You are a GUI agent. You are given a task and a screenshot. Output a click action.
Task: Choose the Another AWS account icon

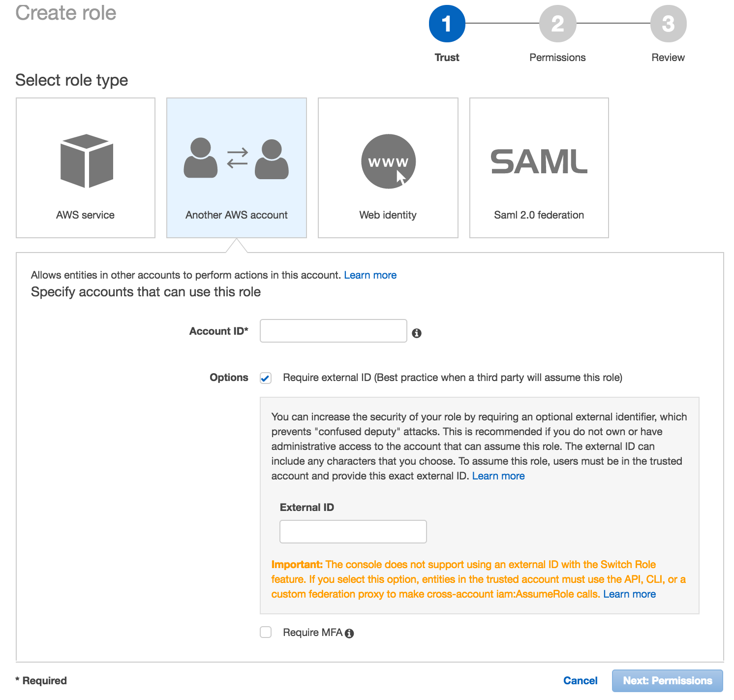236,159
